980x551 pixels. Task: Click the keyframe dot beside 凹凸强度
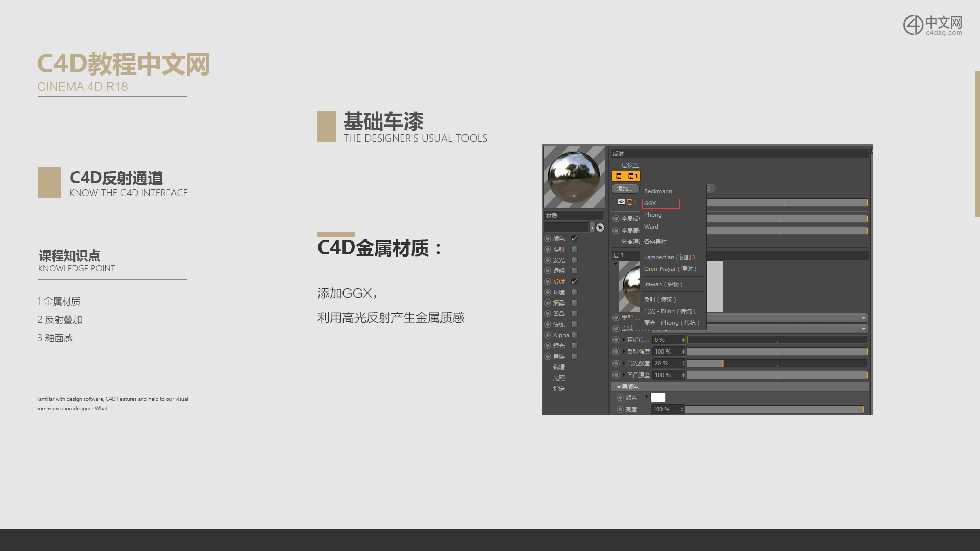[x=616, y=375]
